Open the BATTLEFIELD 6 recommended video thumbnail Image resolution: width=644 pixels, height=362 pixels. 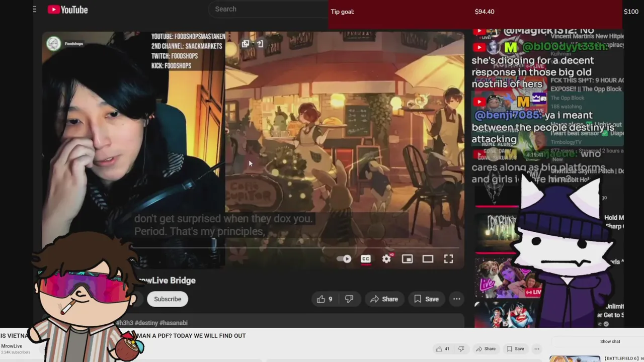click(575, 358)
